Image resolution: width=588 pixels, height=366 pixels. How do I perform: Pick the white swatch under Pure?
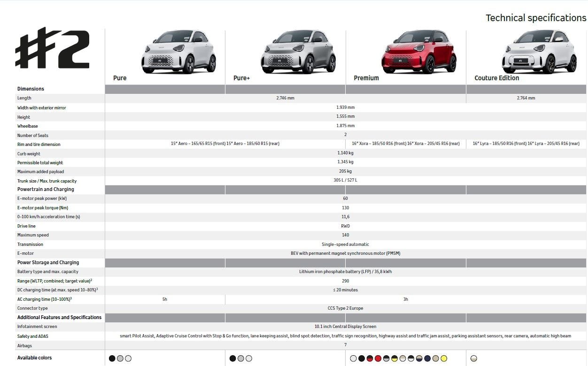pyautogui.click(x=128, y=358)
